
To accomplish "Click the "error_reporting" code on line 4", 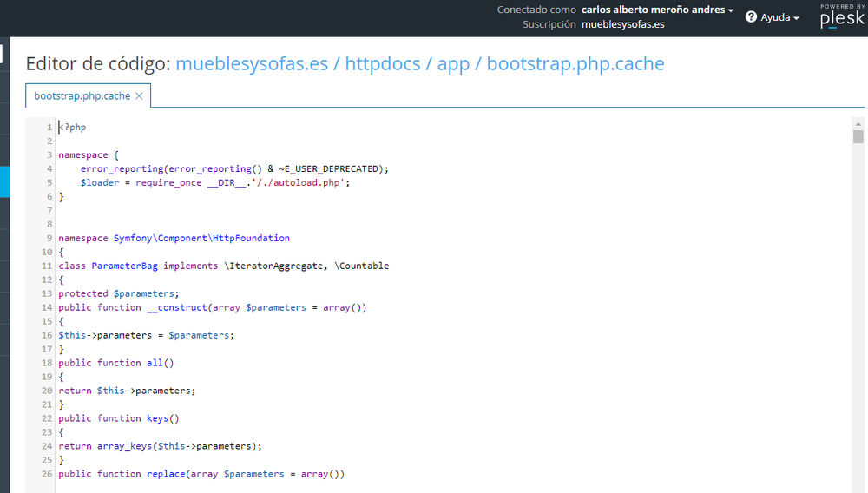I will point(122,168).
